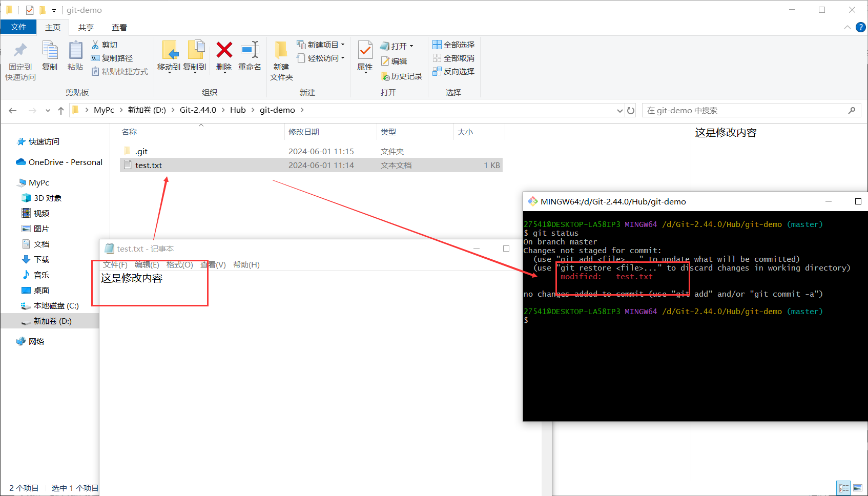Open New item (新建项目) dropdown

[321, 45]
